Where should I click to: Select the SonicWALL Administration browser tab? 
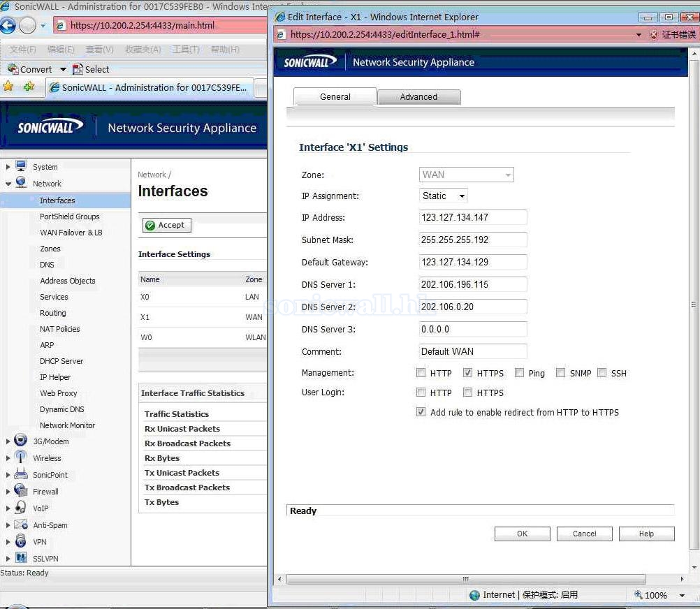(x=150, y=87)
